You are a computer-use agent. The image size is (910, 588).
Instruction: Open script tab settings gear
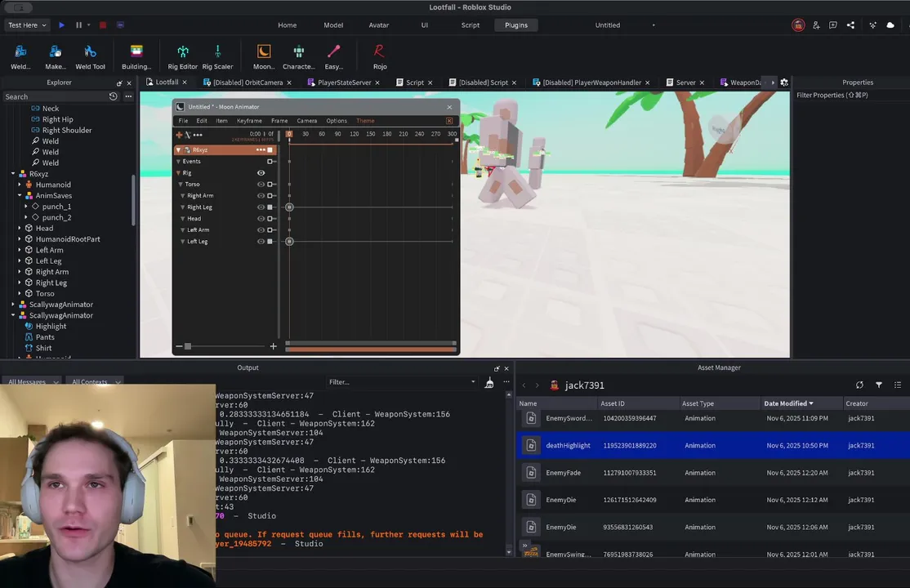pyautogui.click(x=784, y=82)
